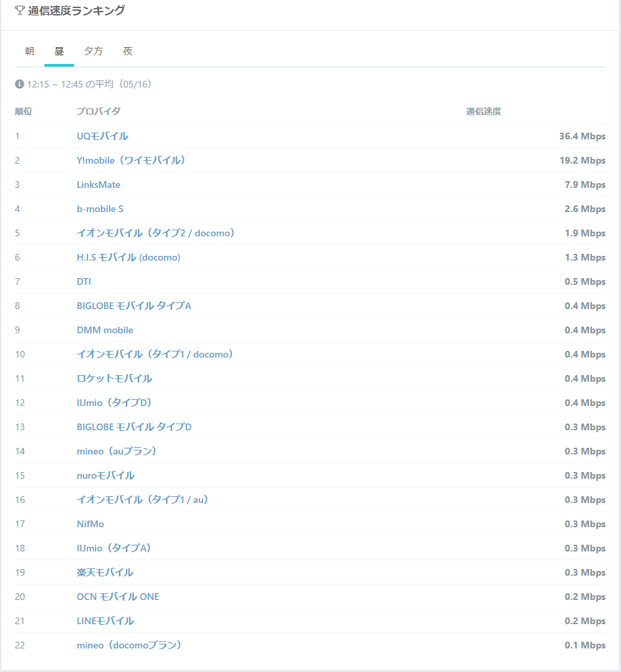The width and height of the screenshot is (621, 672).
Task: Open Y!mobile（ワイモバイル）link
Action: click(131, 160)
